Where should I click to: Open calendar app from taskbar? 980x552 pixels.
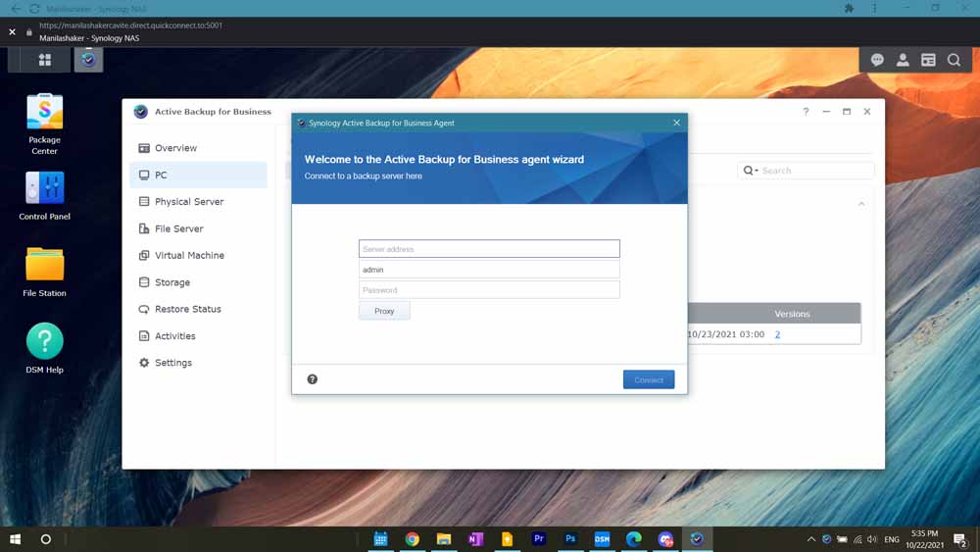pos(380,539)
